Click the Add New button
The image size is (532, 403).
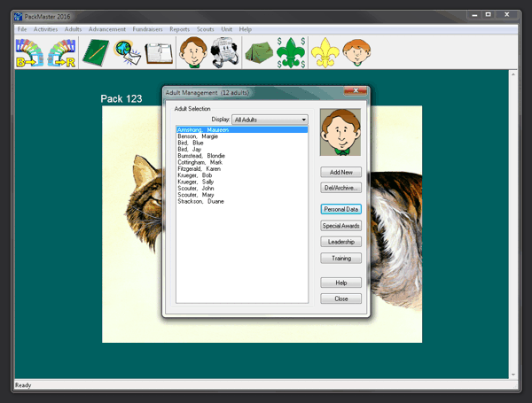(341, 172)
